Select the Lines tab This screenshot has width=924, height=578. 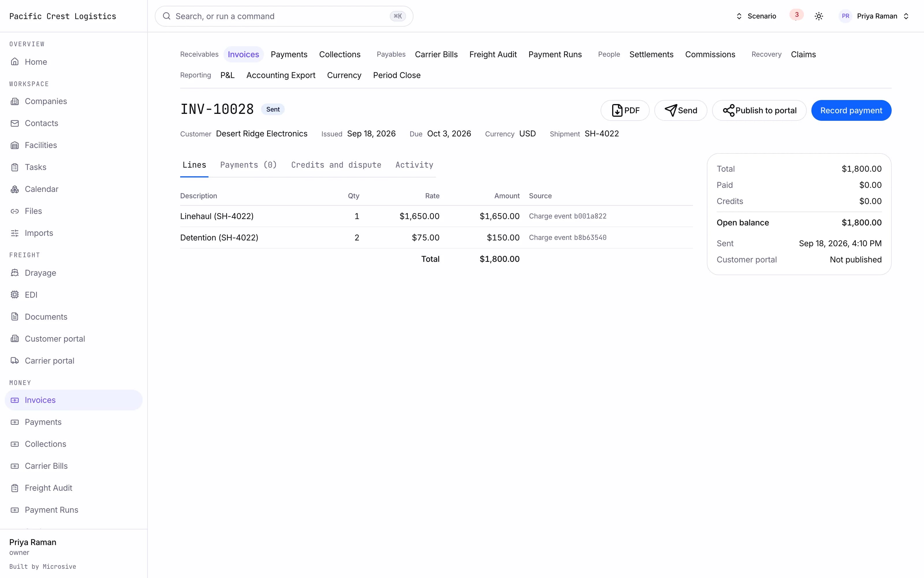(x=194, y=165)
